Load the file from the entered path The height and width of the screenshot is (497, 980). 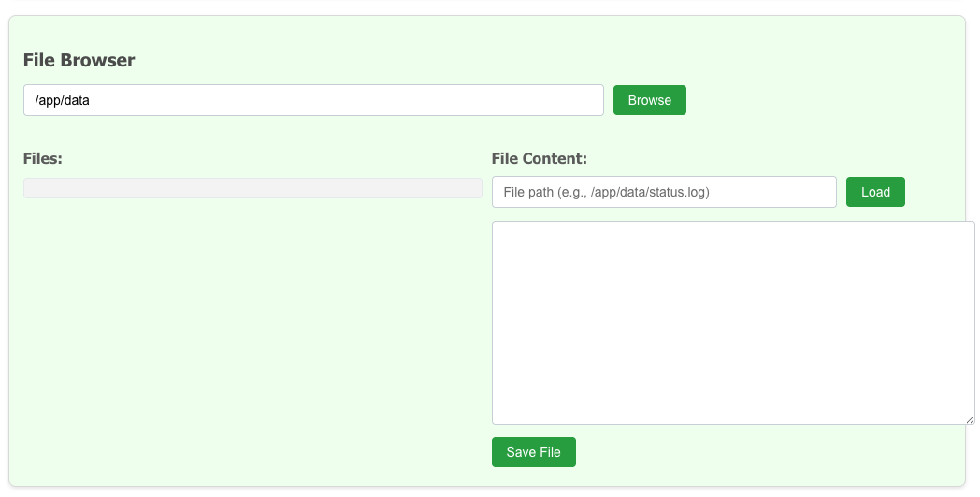(875, 192)
